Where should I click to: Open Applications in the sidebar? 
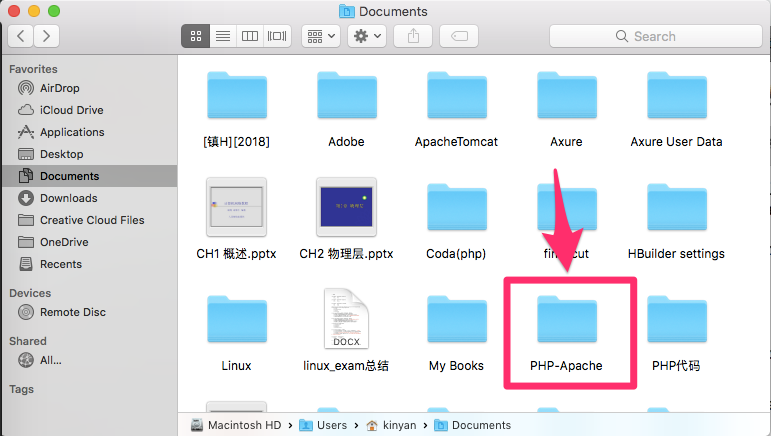click(89, 132)
